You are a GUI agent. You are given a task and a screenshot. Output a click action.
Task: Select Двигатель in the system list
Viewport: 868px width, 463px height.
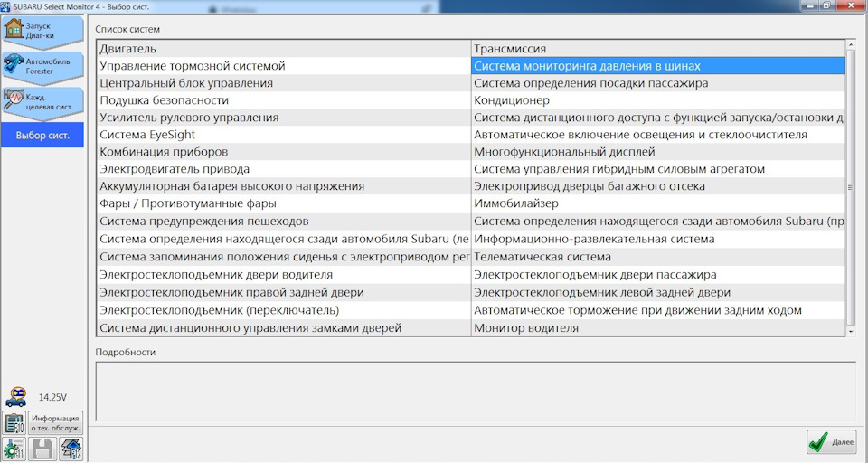point(284,49)
